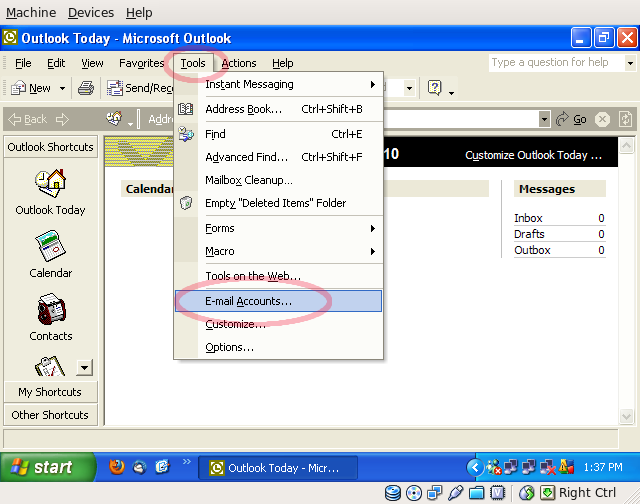Open toolbar options arrow beside Help icon
This screenshot has width=640, height=504.
(451, 93)
